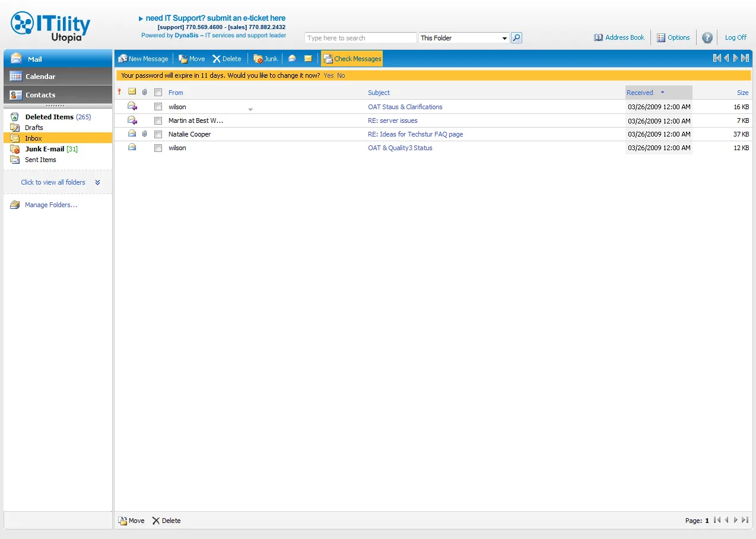Screen dimensions: 756x539
Task: Go to first page using bottom pager
Action: [x=717, y=520]
